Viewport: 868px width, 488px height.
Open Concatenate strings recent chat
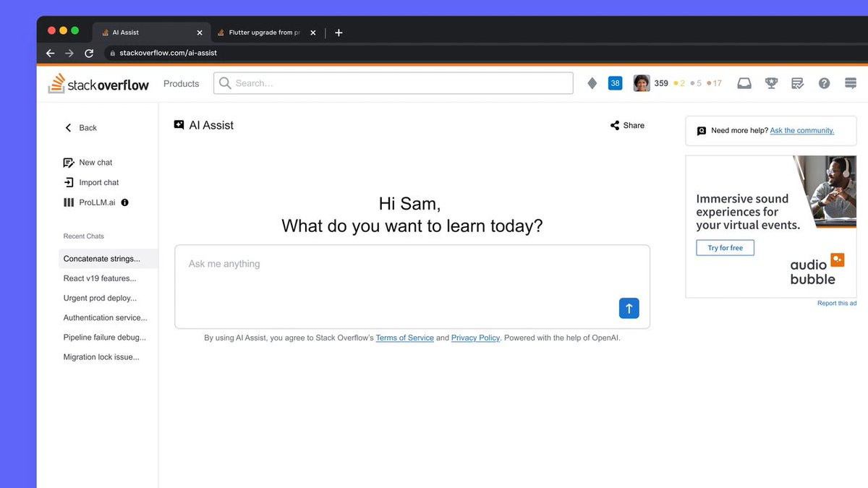[x=108, y=259]
